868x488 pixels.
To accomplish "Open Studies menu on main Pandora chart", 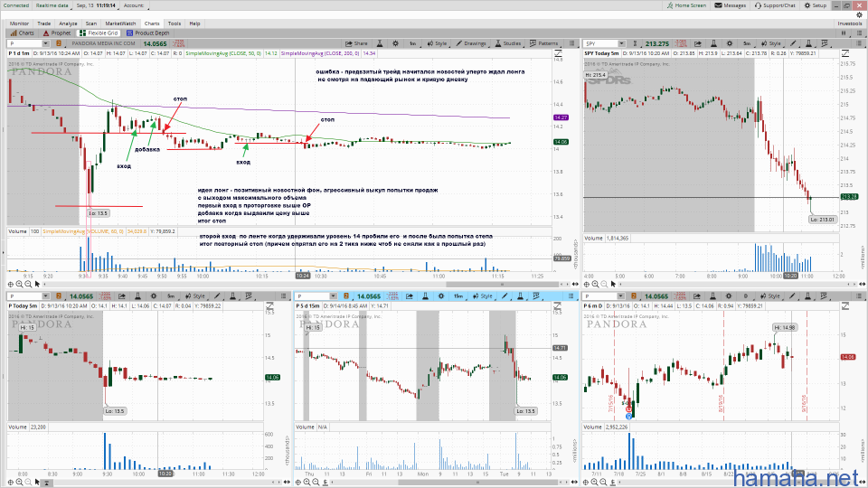I will (508, 43).
